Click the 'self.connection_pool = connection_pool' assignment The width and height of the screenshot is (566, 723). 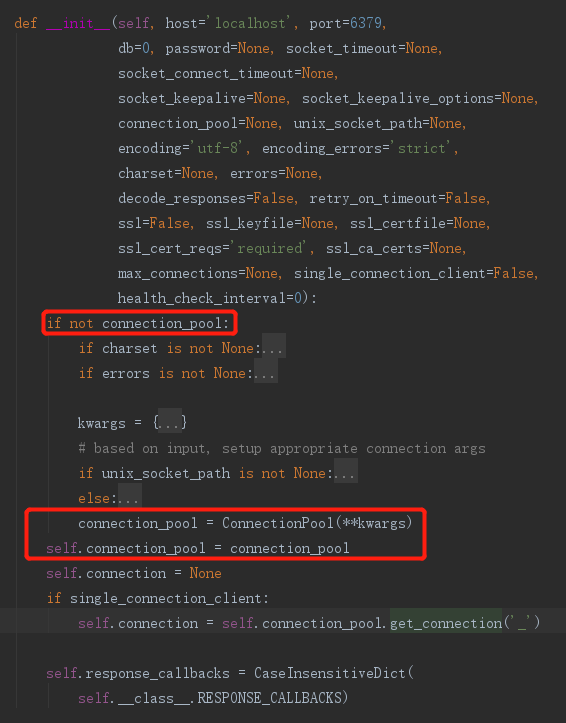(198, 548)
